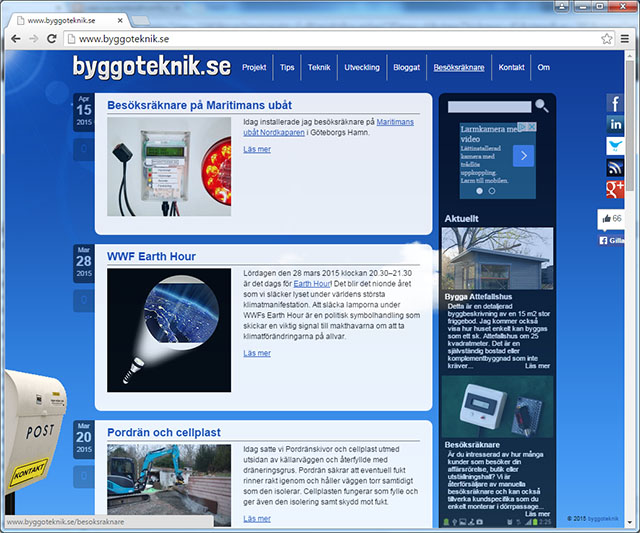Image resolution: width=640 pixels, height=533 pixels.
Task: Select the first ad carousel dot
Action: (x=479, y=191)
